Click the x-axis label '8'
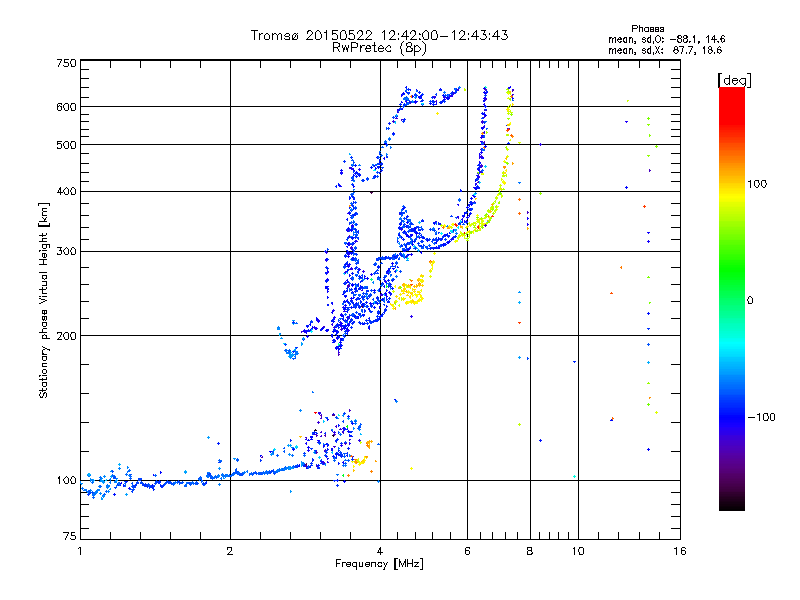Image resolution: width=800 pixels, height=600 pixels. point(530,551)
